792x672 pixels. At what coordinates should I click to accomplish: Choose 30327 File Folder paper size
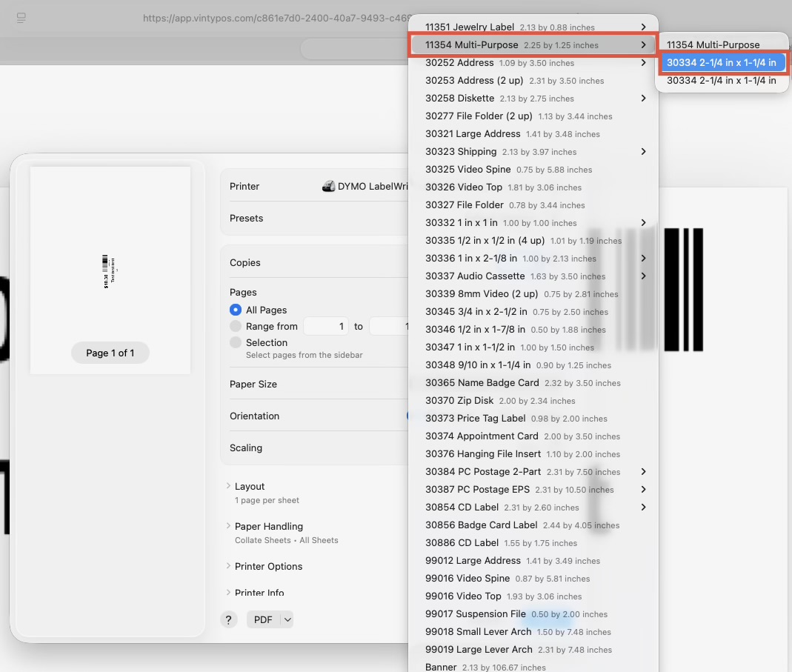[x=533, y=204]
